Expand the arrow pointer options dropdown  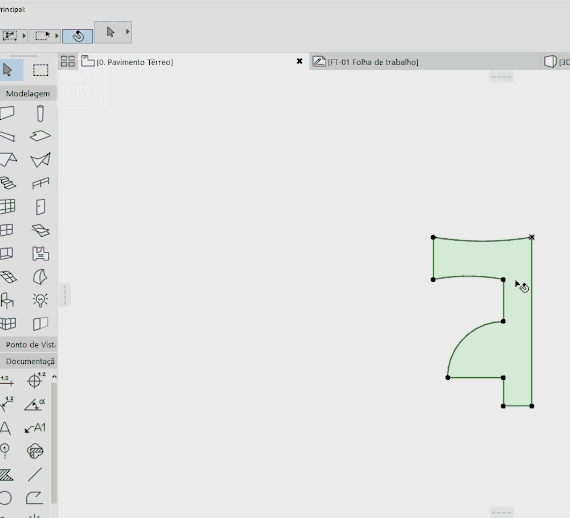[x=128, y=32]
